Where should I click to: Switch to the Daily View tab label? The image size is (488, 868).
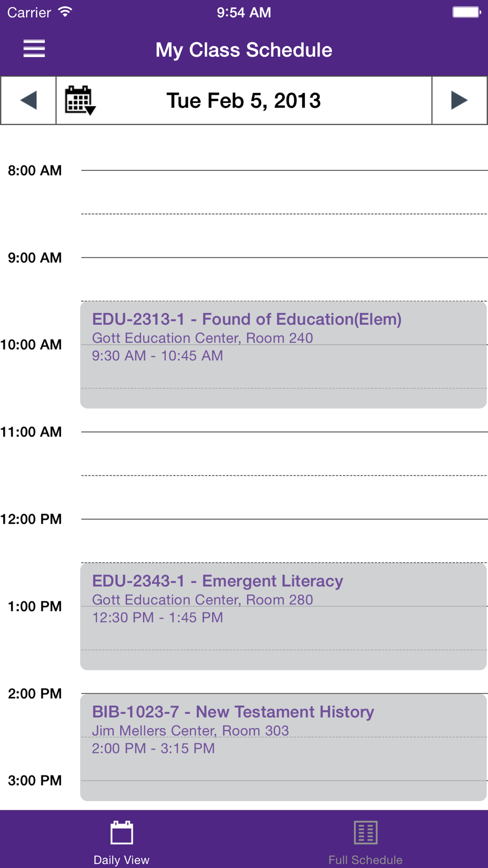click(x=122, y=860)
